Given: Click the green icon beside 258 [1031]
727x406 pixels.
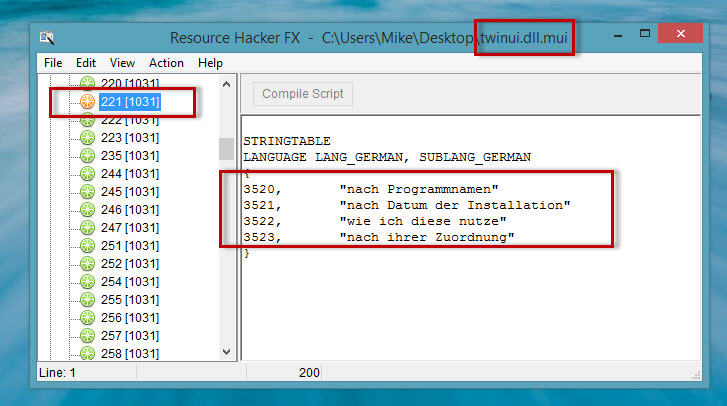Looking at the screenshot, I should 87,354.
